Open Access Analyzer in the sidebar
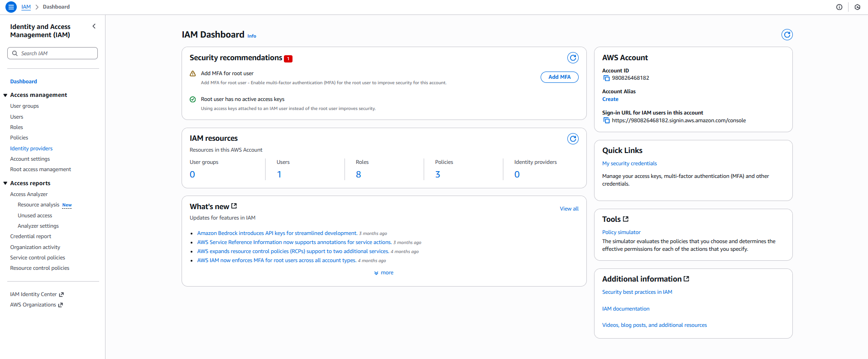 click(29, 194)
